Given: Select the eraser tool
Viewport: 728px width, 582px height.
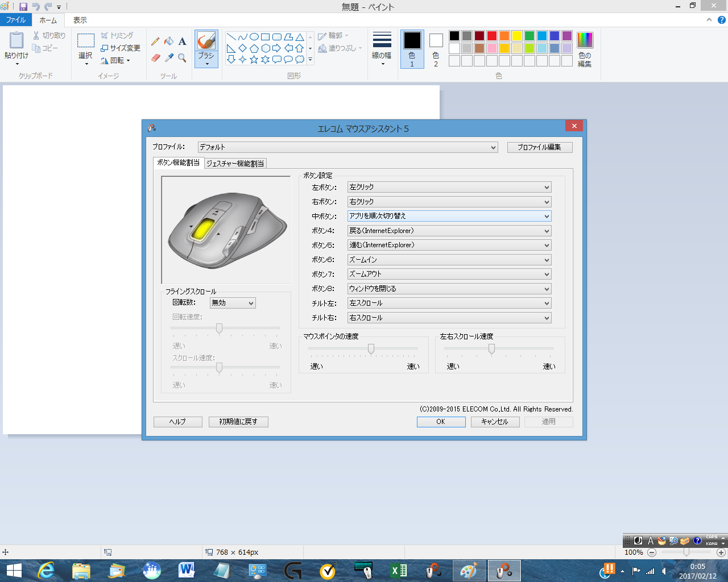Looking at the screenshot, I should (x=155, y=58).
